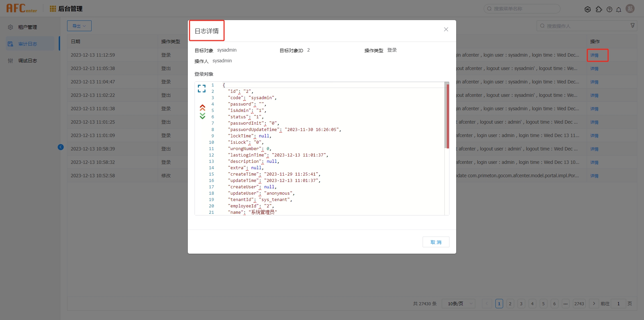Open the 导出 export dropdown

pyautogui.click(x=79, y=26)
